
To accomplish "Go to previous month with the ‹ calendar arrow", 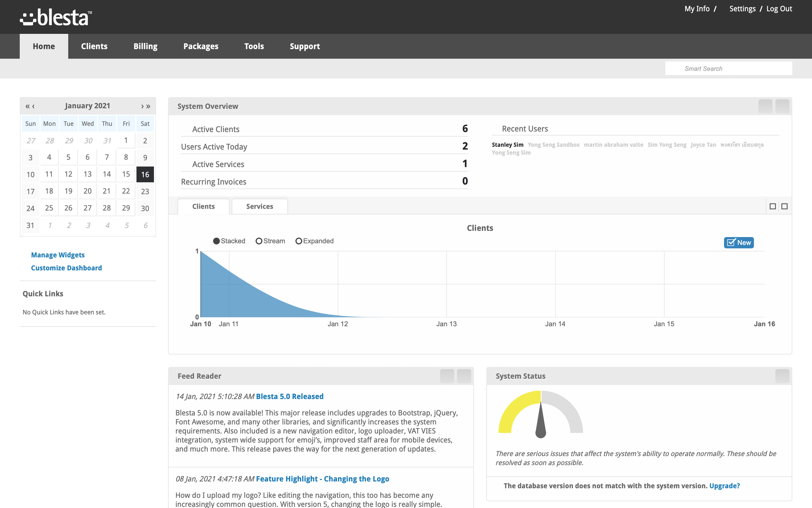I will click(x=33, y=106).
